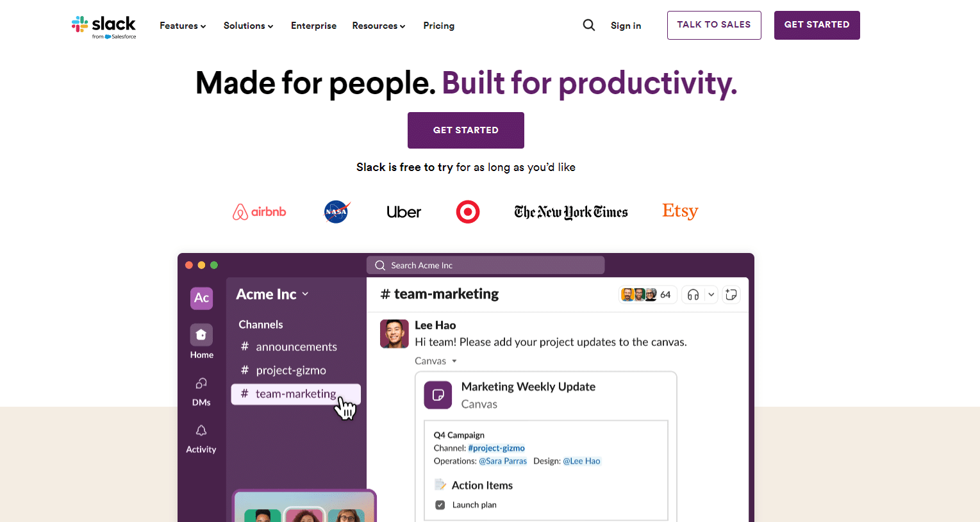
Task: Open the Acme Inc workspace dropdown
Action: click(272, 294)
